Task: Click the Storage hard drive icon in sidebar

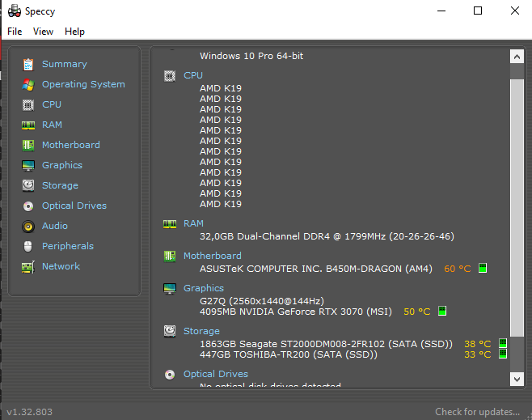Action: point(28,186)
